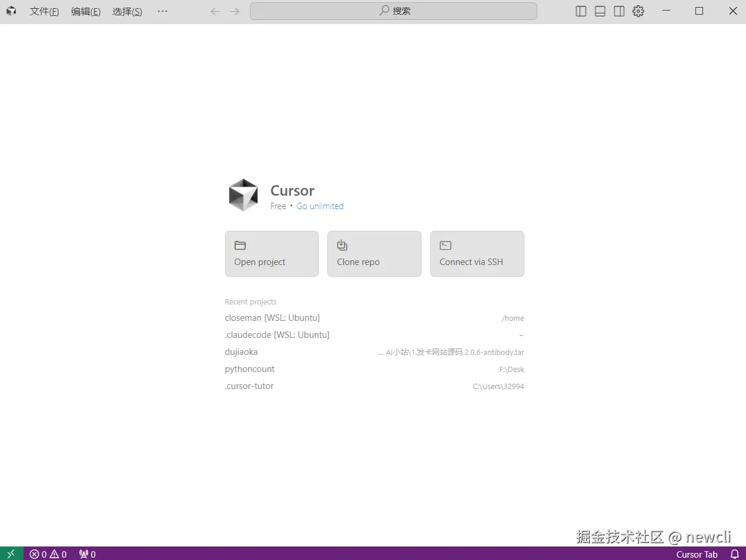Click the ports forwarded indicator showing 0
Image resolution: width=746 pixels, height=560 pixels.
tap(88, 554)
